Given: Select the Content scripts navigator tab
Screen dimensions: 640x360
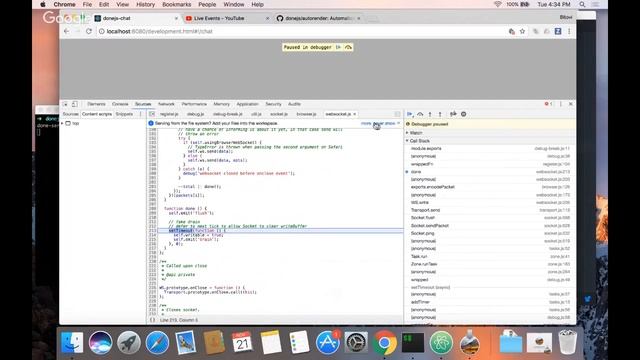Looking at the screenshot, I should (97, 114).
